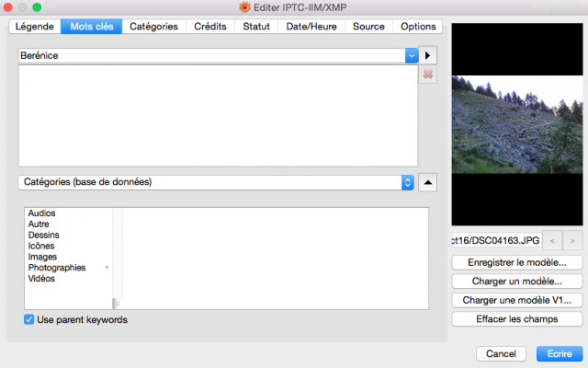This screenshot has width=588, height=368.
Task: Click the DSC04163.JPG file path field
Action: coord(496,240)
